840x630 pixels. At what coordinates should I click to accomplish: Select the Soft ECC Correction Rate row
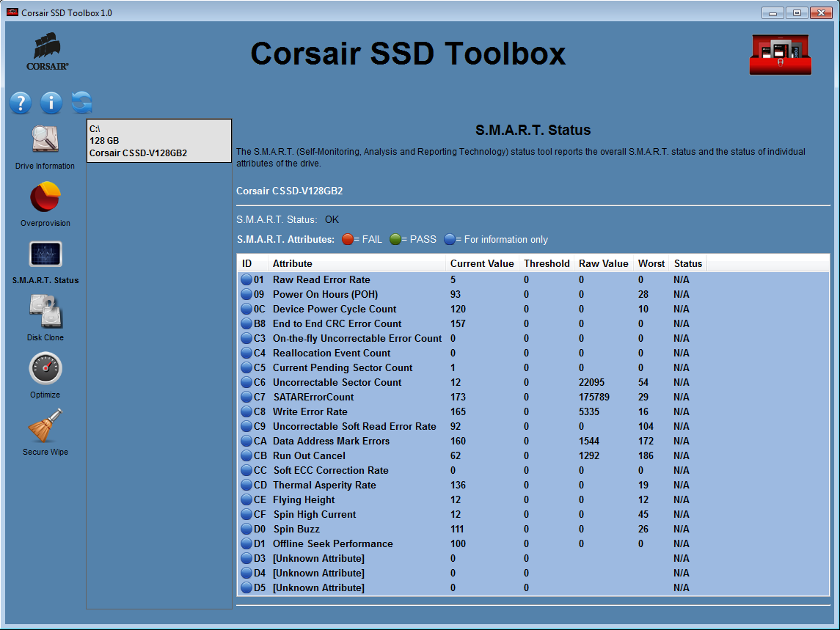tap(533, 470)
